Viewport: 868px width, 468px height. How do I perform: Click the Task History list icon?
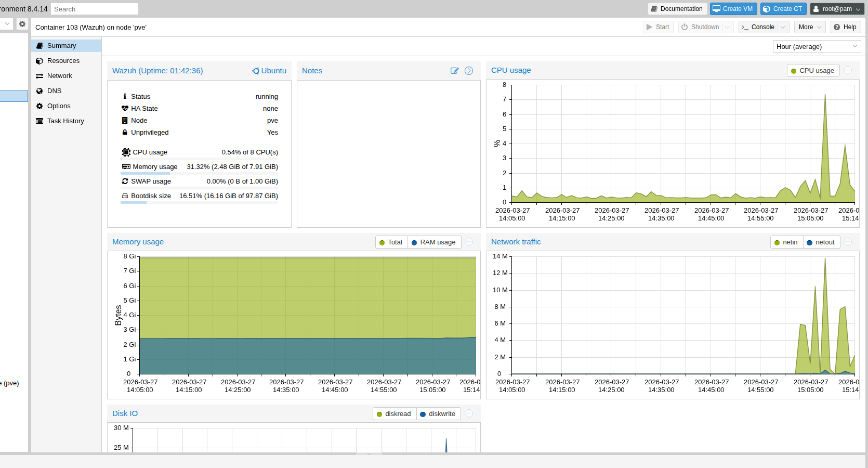pos(40,121)
